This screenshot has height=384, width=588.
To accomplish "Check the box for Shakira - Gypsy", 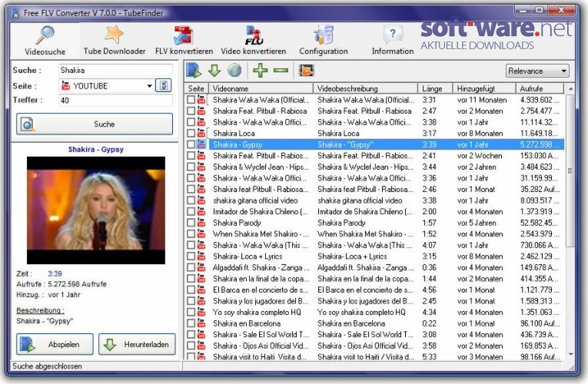I will tap(191, 144).
